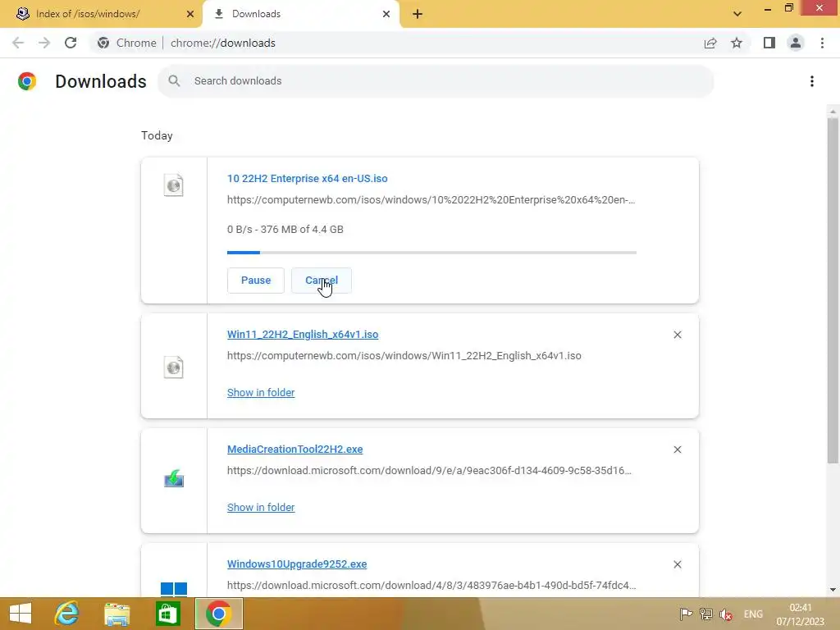Screen dimensions: 840x630
Task: Click the ISO download progress bar
Action: (x=431, y=253)
